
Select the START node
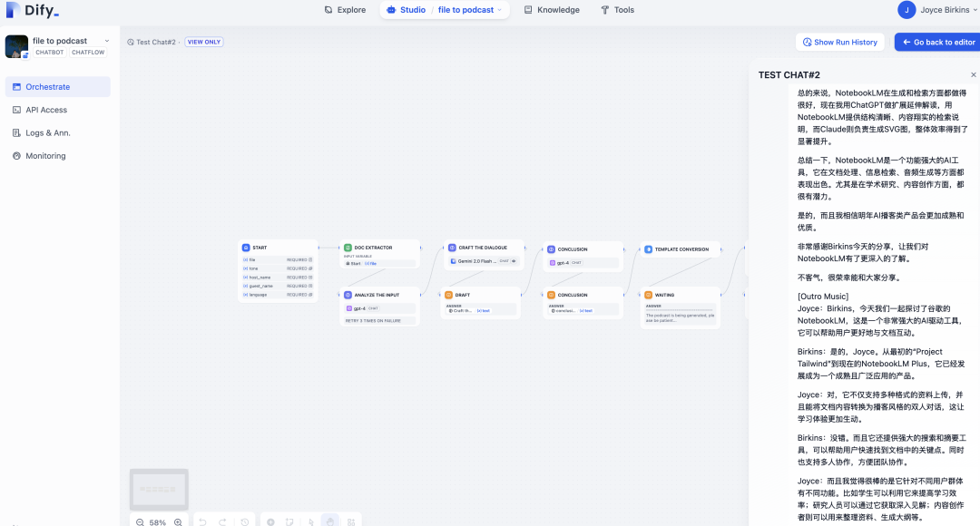click(279, 270)
